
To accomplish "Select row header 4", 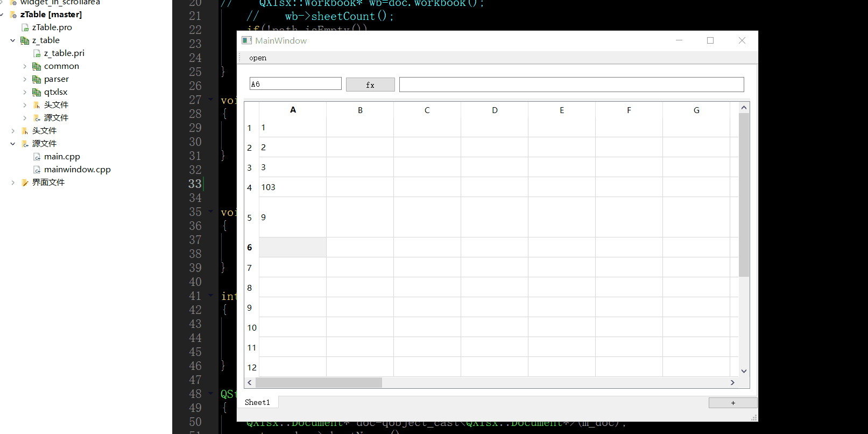I will point(251,187).
